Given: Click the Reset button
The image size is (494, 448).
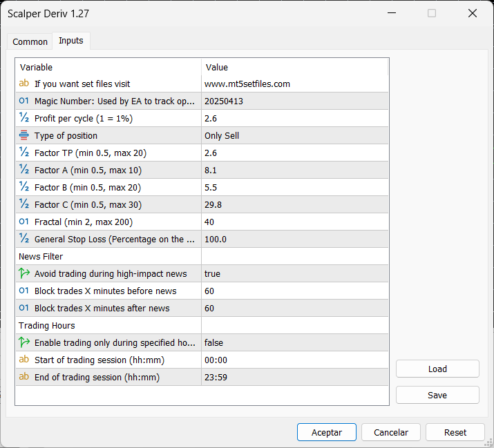Looking at the screenshot, I should 455,432.
